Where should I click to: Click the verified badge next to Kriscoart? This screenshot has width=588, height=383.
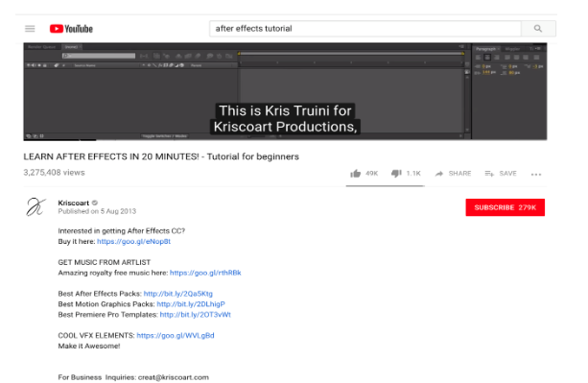[95, 203]
